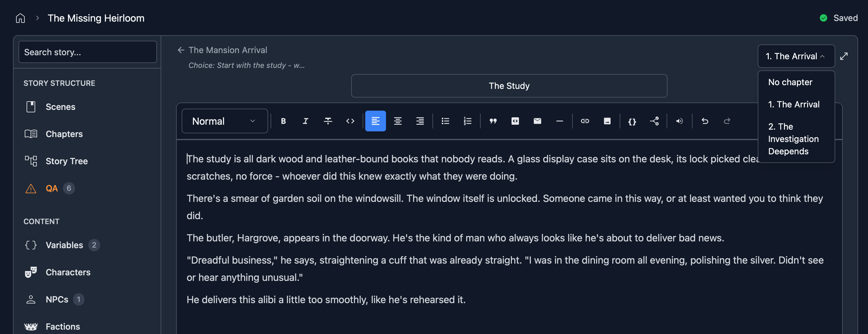Insert a horizontal rule divider
This screenshot has height=334, width=868.
(559, 121)
